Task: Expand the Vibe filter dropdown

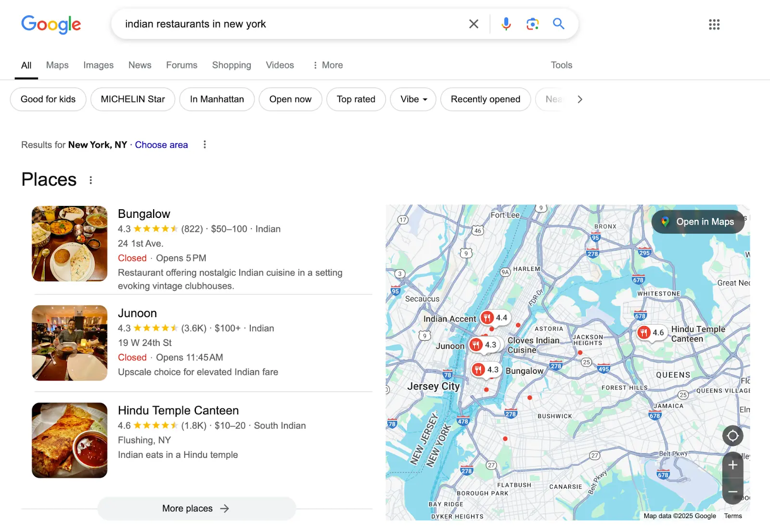Action: click(x=412, y=99)
